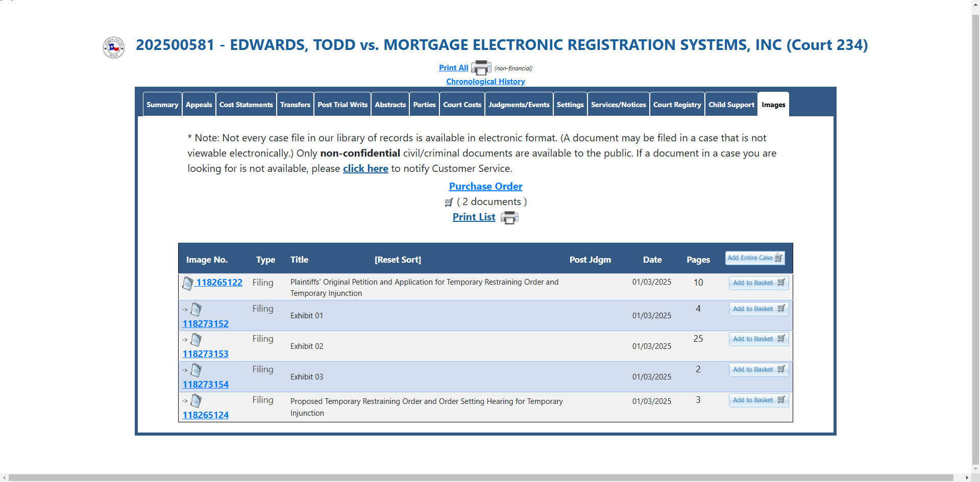Click the '( 2 documents )' text
The width and height of the screenshot is (980, 482).
(492, 202)
